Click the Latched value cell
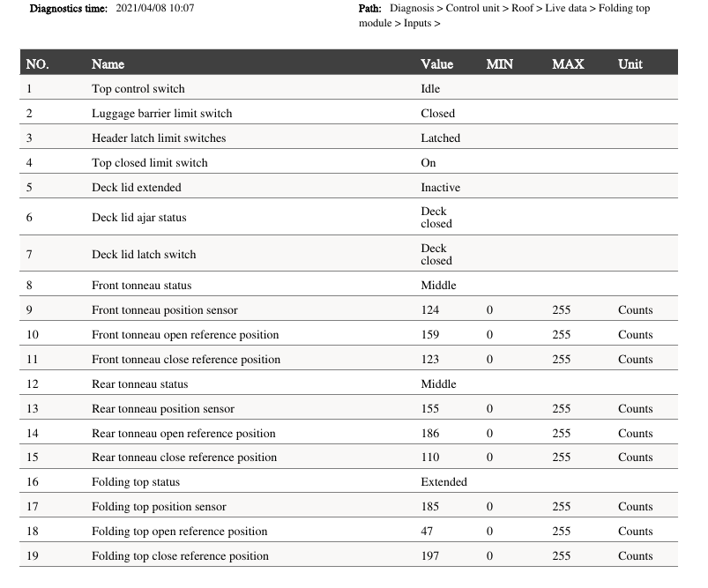Image resolution: width=708 pixels, height=588 pixels. pyautogui.click(x=440, y=138)
